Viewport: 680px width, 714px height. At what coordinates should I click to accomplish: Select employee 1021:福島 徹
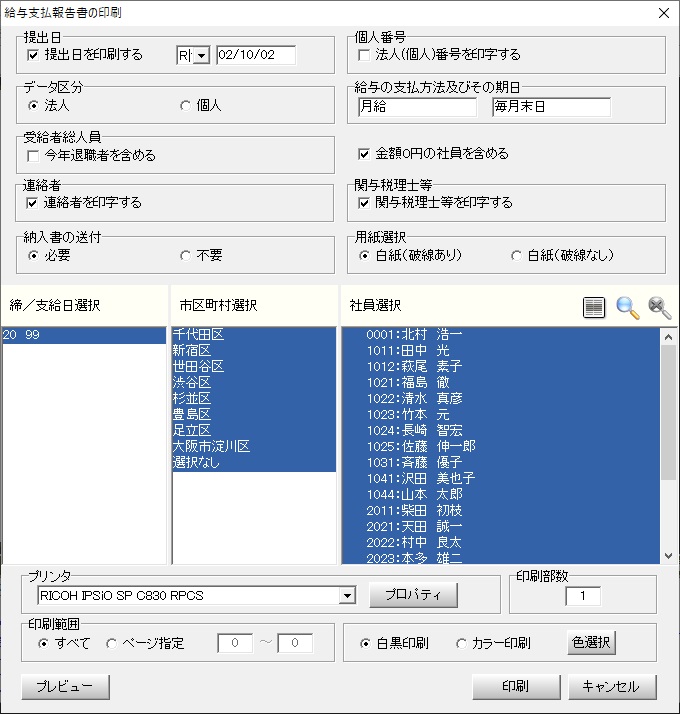(501, 383)
